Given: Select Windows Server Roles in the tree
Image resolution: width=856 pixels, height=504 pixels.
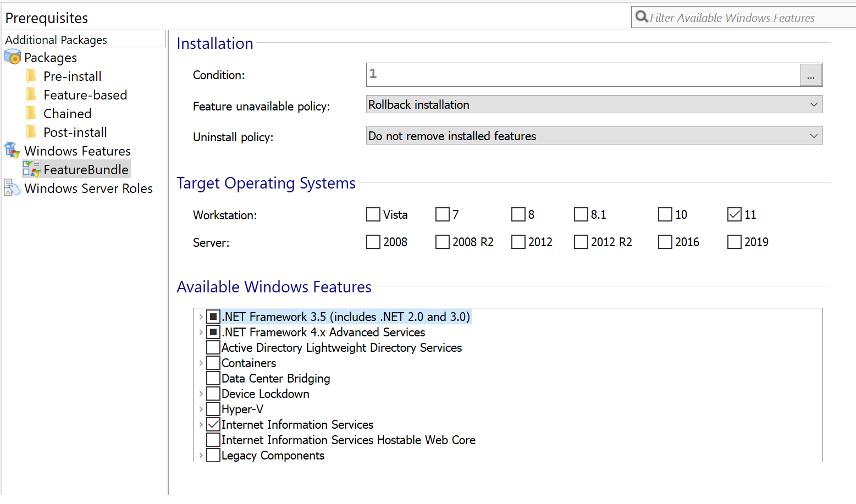Looking at the screenshot, I should pos(88,189).
